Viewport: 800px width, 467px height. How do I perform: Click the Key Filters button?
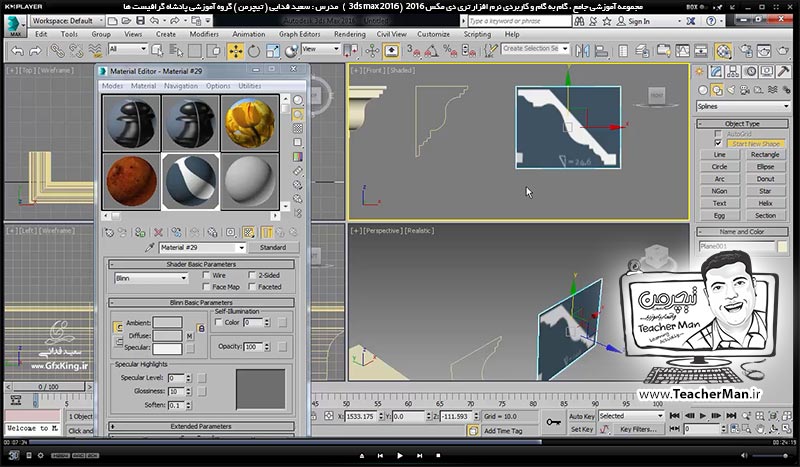pyautogui.click(x=638, y=429)
